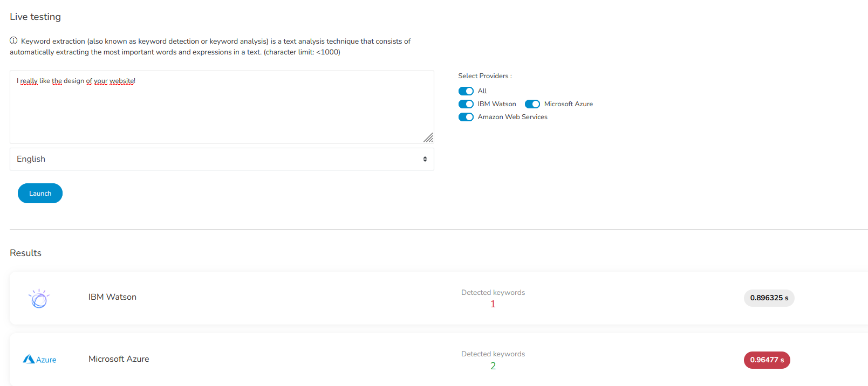Click the 0.96477 s timing badge

point(767,360)
